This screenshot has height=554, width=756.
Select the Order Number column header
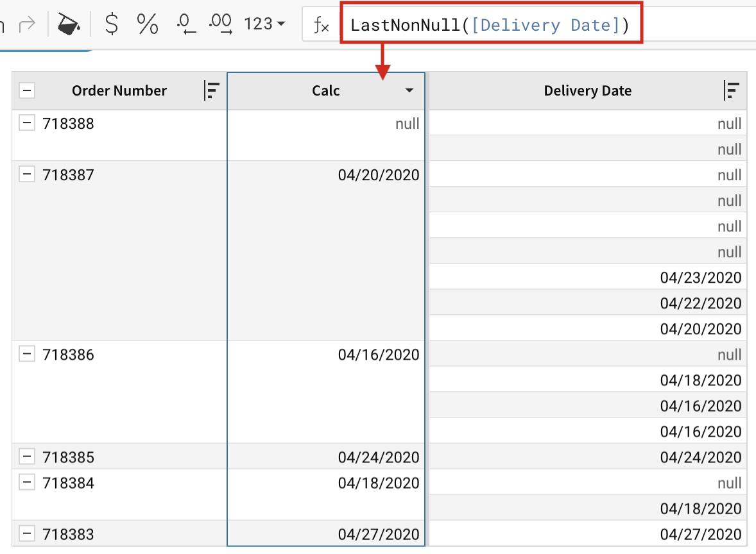click(x=119, y=91)
